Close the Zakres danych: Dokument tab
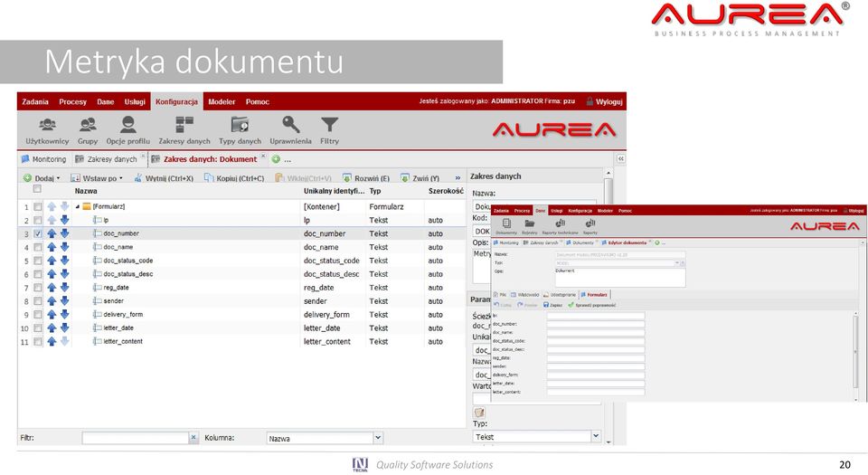 [x=263, y=157]
